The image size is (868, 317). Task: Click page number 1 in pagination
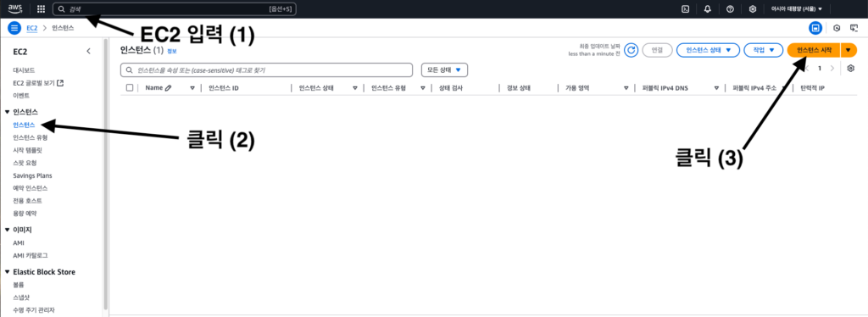[x=820, y=69]
